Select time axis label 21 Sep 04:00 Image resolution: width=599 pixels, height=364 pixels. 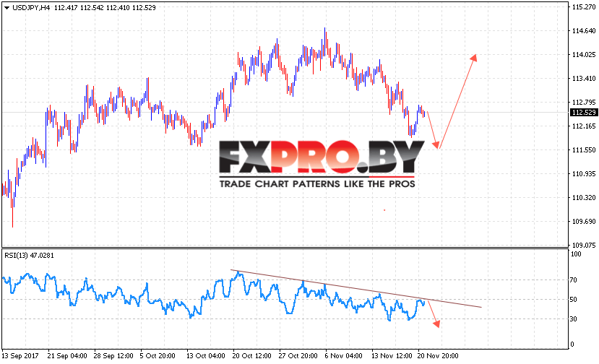[x=67, y=355]
